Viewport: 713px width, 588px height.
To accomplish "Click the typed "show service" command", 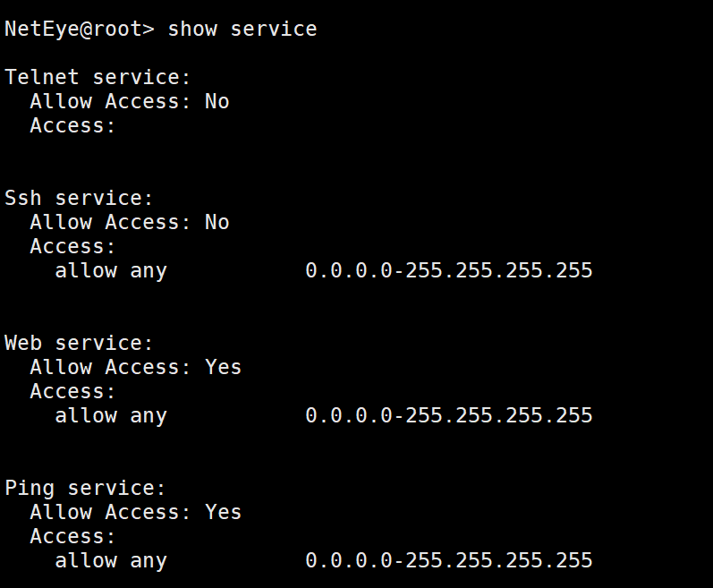I will click(x=242, y=29).
